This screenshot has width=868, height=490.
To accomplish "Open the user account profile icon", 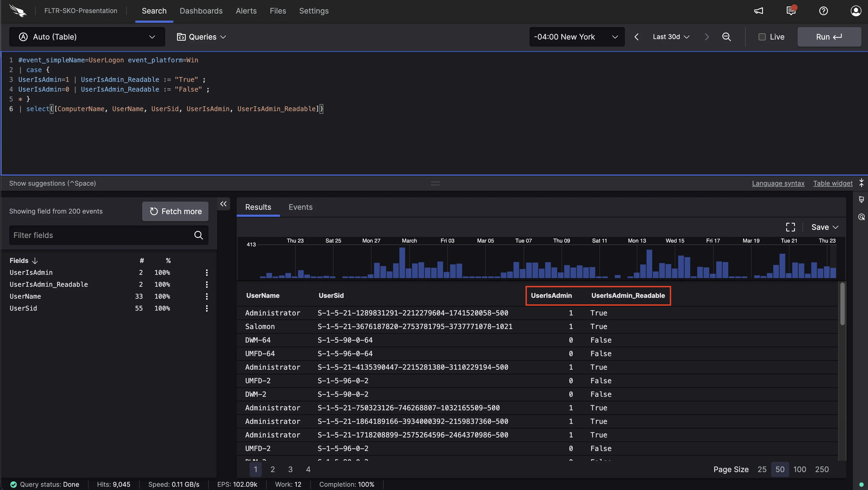I will pyautogui.click(x=856, y=11).
